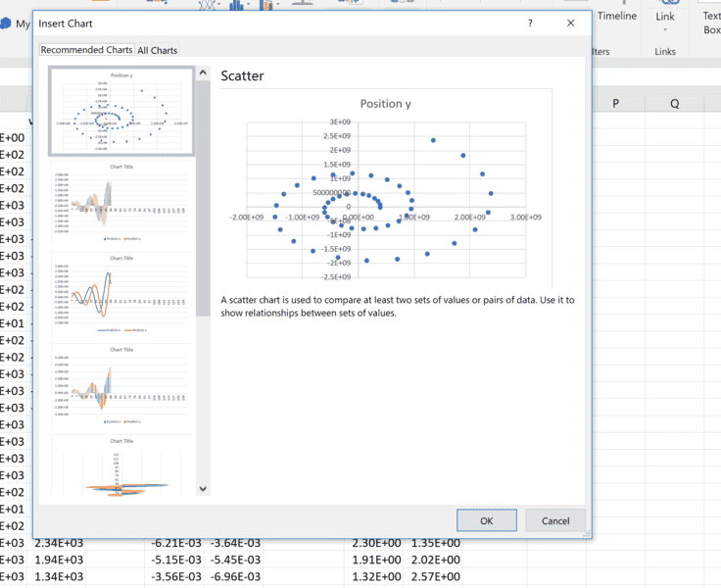Cancel the Insert Chart dialog
Viewport: 721px width, 588px height.
(x=554, y=520)
